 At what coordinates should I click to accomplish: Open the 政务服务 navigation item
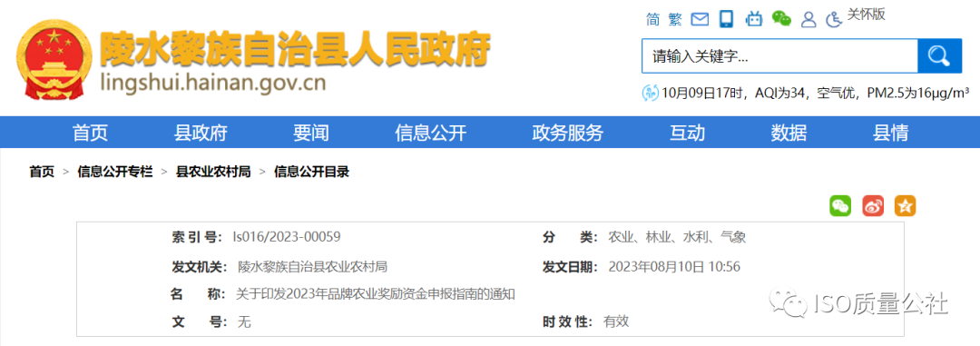pos(567,133)
